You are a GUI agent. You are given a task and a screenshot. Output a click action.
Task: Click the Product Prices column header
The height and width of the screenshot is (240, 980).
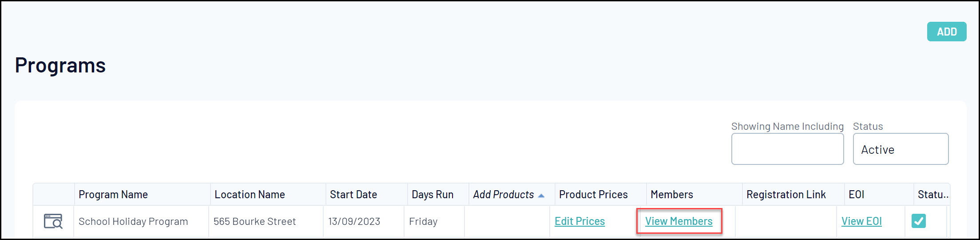593,195
